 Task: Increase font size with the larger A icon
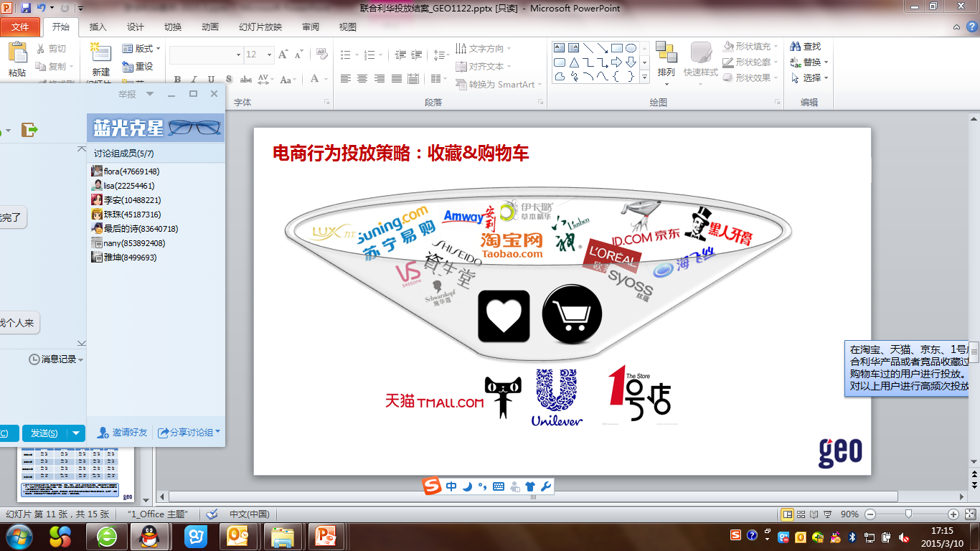point(283,55)
